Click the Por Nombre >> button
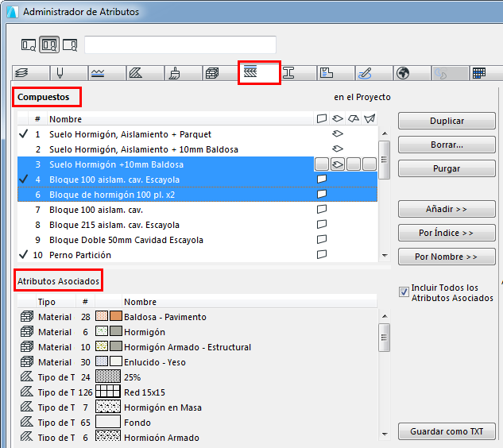This screenshot has height=448, width=503. click(x=447, y=257)
